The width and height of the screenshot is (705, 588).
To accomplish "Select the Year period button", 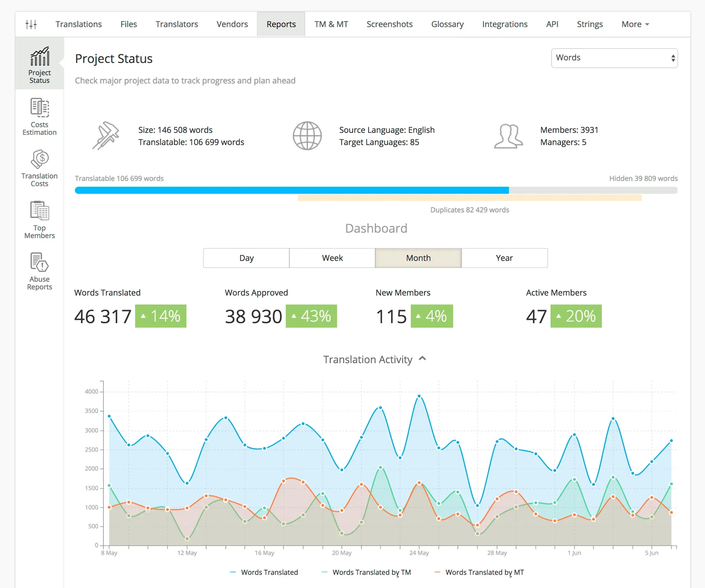I will 505,258.
